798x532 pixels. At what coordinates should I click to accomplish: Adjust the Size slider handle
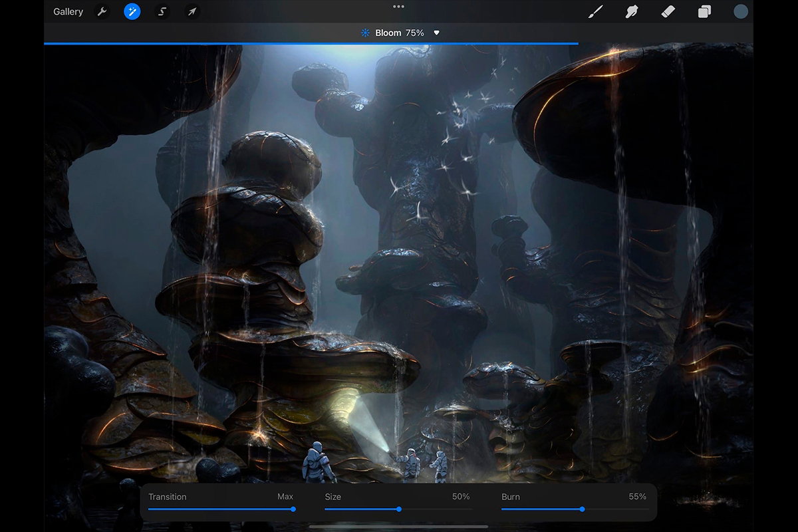tap(399, 509)
